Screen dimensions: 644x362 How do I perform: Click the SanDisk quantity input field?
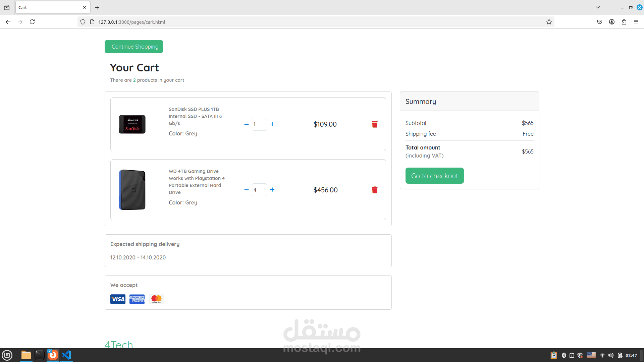259,124
